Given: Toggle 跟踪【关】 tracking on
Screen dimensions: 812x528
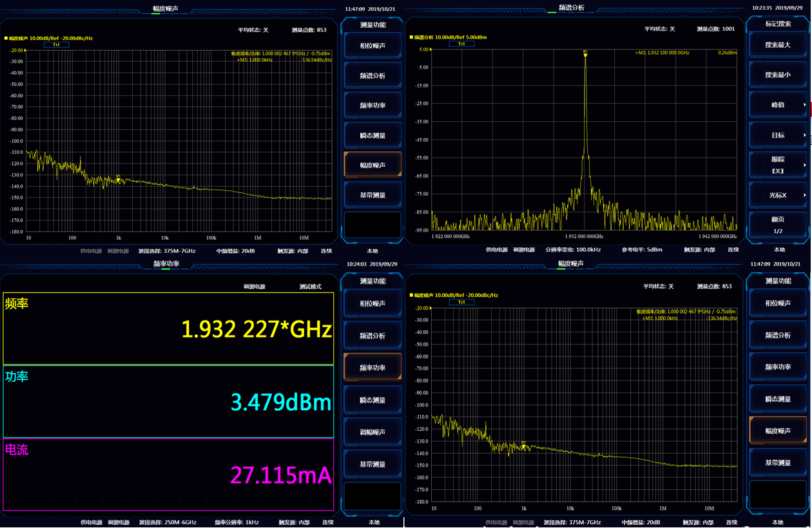Looking at the screenshot, I should tap(778, 165).
